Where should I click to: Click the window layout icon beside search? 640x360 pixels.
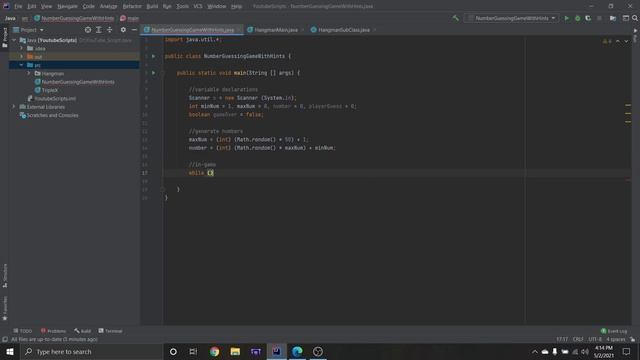(625, 18)
